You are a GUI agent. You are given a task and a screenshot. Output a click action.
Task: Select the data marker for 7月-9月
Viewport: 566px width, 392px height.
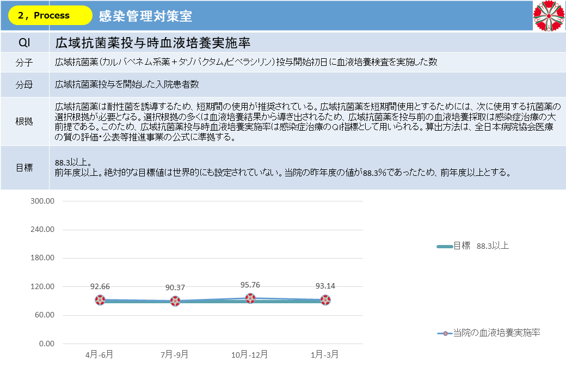click(175, 301)
